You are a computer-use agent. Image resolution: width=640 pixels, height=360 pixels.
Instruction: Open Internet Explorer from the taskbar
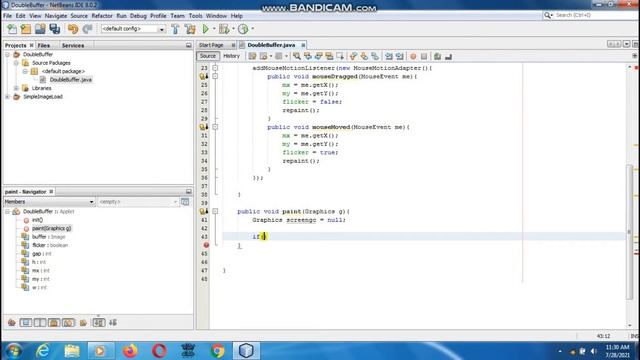(42, 351)
